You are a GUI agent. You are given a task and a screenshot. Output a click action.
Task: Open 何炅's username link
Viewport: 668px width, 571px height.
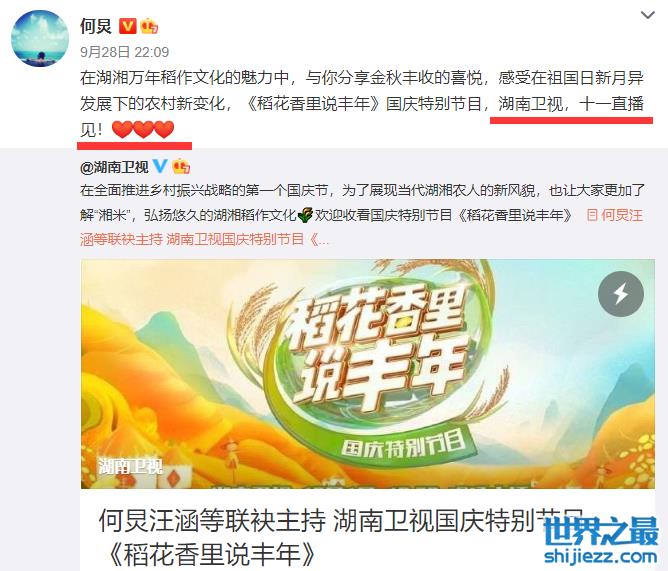pos(96,26)
